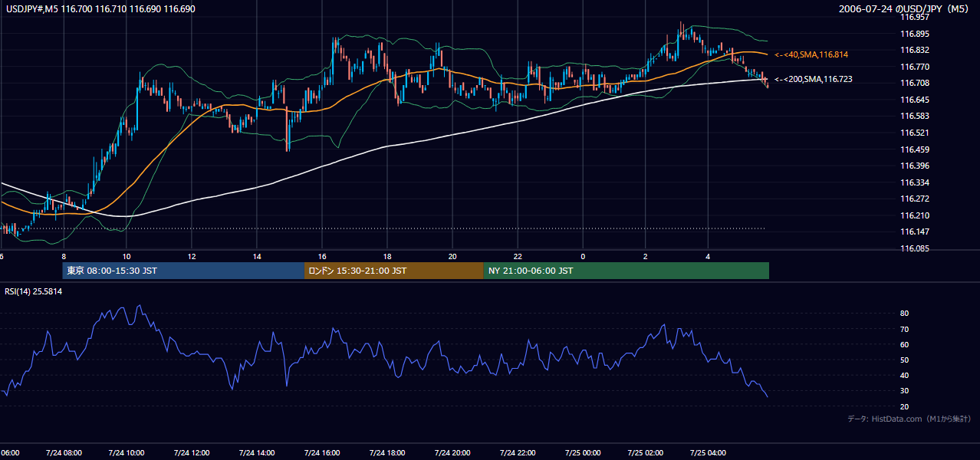Click hour label 4 under the price chart

[x=708, y=256]
